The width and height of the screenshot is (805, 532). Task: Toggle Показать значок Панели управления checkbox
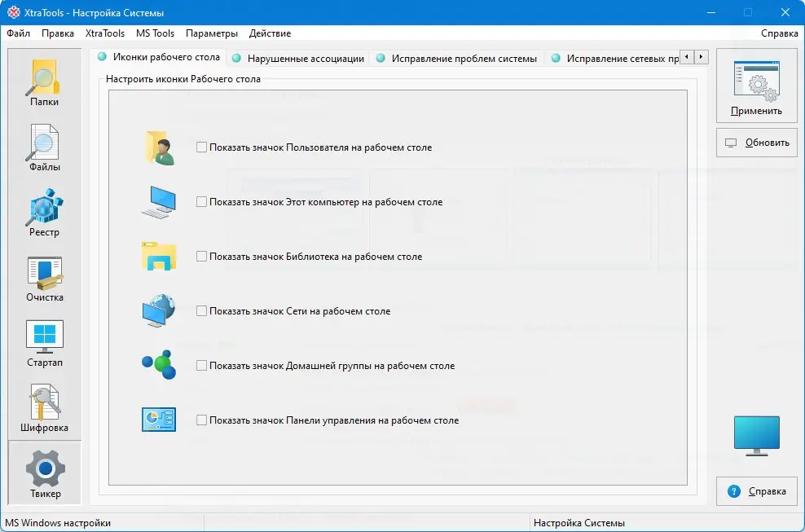click(x=201, y=420)
